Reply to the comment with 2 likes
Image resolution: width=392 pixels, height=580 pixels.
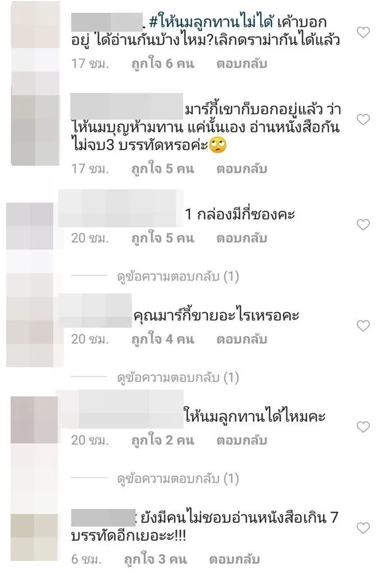[242, 440]
